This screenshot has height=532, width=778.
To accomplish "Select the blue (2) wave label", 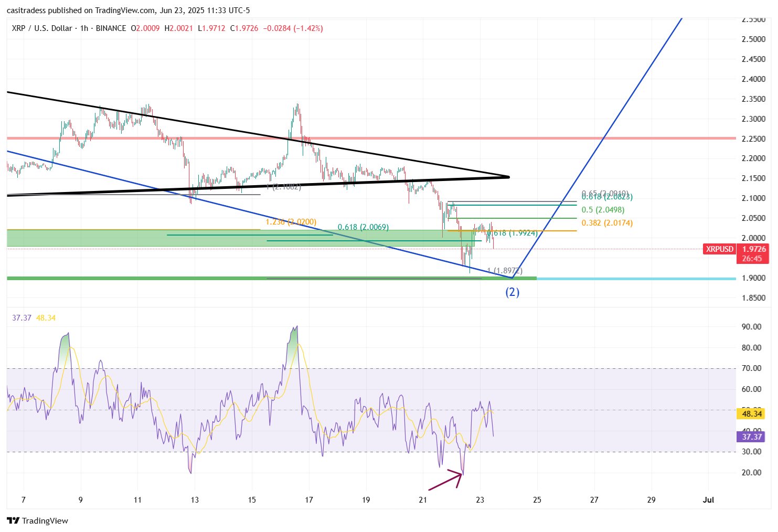I will tap(512, 292).
